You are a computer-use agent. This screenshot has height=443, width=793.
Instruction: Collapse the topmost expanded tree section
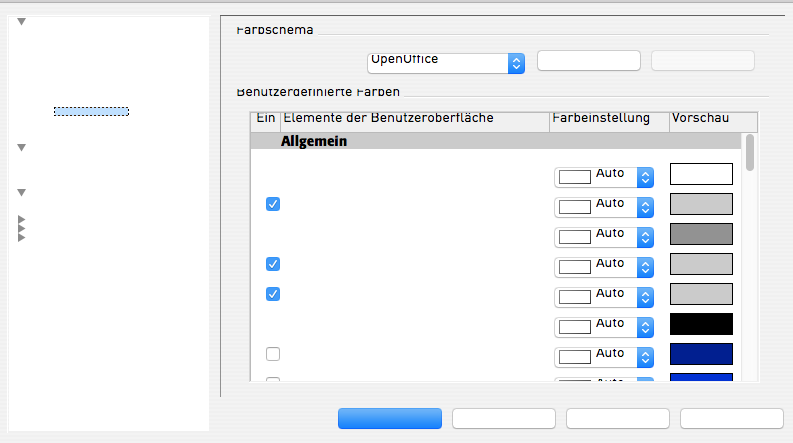(x=22, y=22)
